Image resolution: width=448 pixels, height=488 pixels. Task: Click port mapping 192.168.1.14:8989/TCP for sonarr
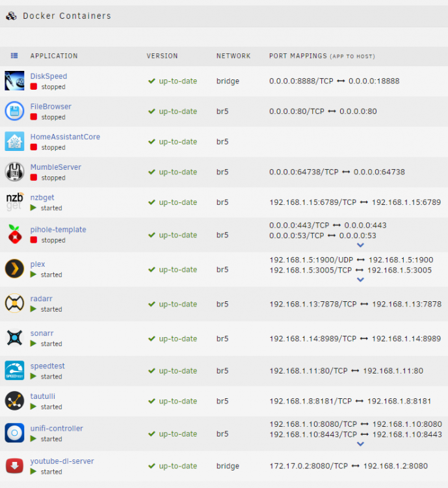[x=355, y=338]
